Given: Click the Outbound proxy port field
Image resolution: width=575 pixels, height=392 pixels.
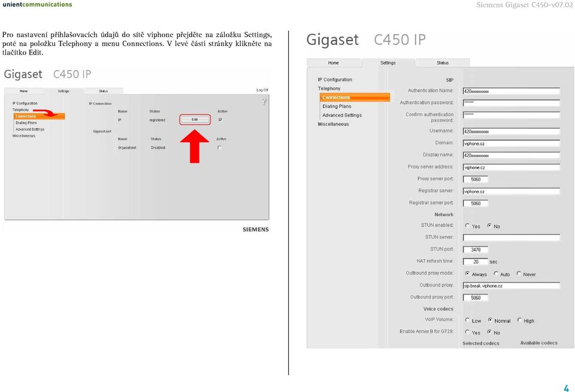Looking at the screenshot, I should tap(475, 297).
